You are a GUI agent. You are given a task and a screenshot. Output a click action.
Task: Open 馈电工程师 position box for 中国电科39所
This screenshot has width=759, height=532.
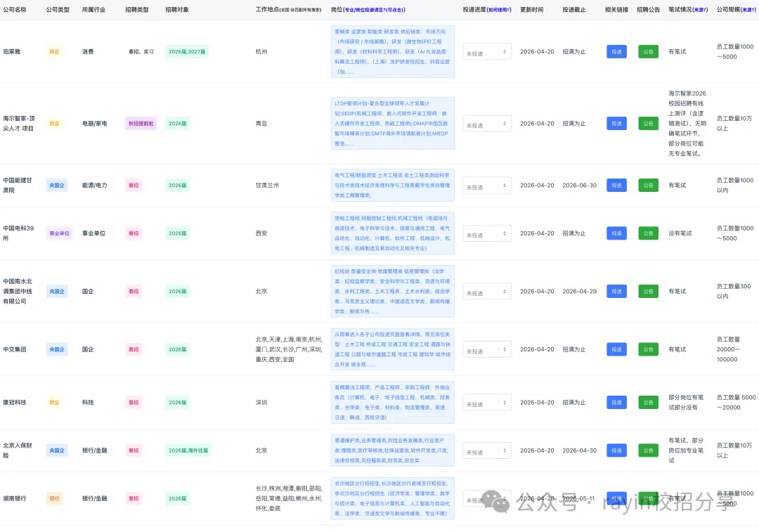(x=393, y=233)
